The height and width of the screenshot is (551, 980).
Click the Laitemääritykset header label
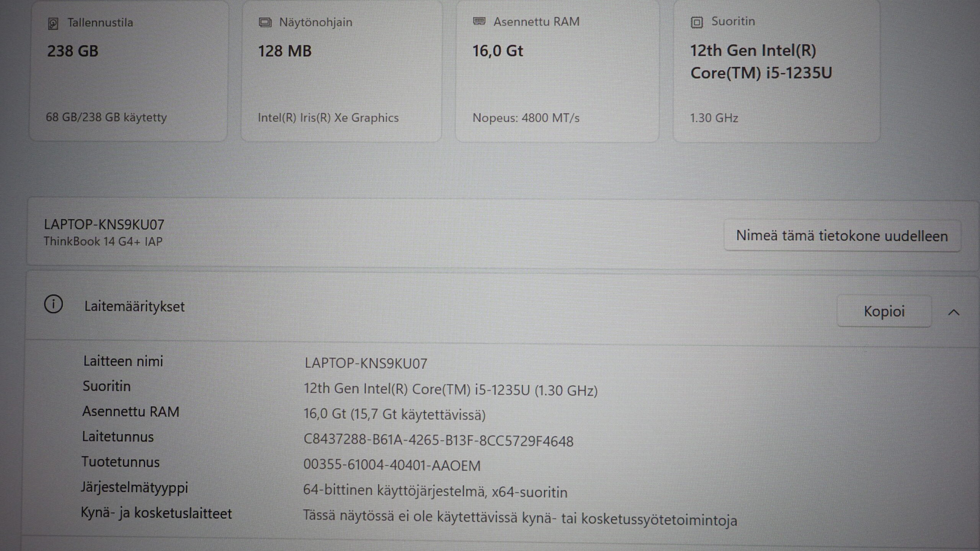click(x=134, y=307)
